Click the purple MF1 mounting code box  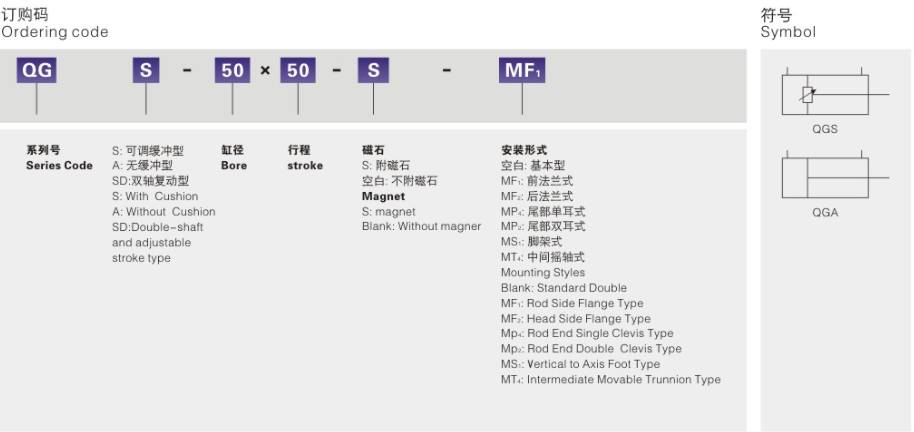(522, 70)
